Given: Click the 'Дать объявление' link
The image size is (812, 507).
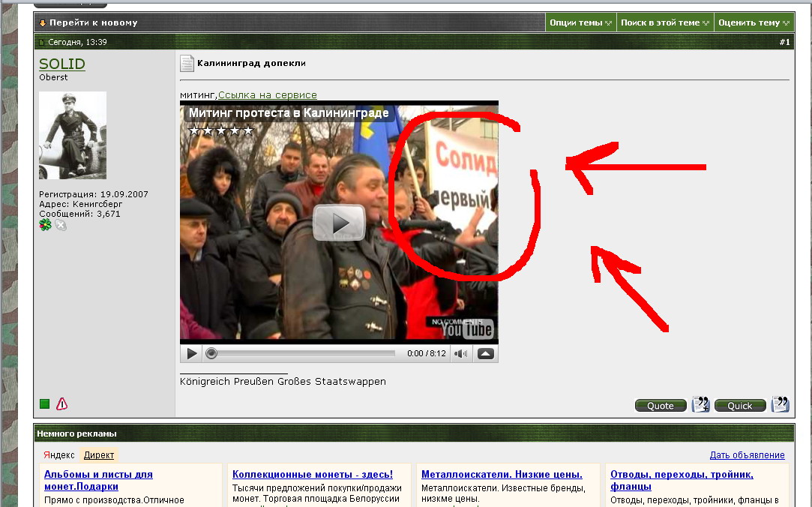Looking at the screenshot, I should click(x=747, y=455).
